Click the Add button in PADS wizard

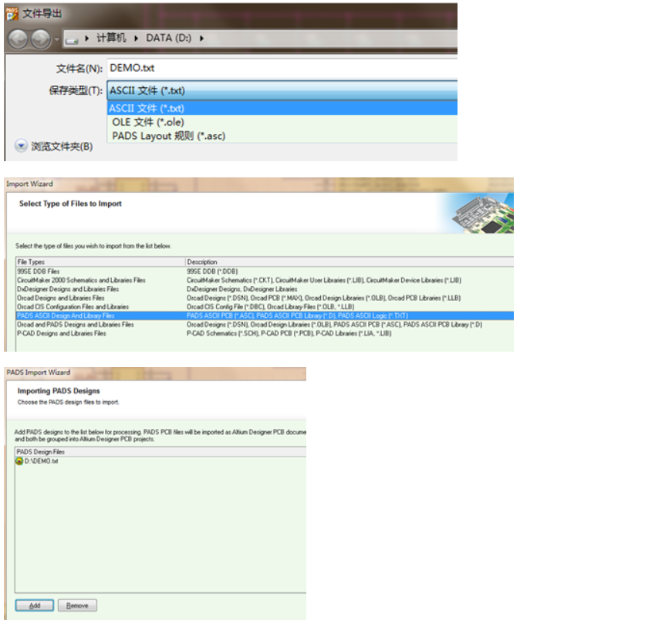(35, 605)
